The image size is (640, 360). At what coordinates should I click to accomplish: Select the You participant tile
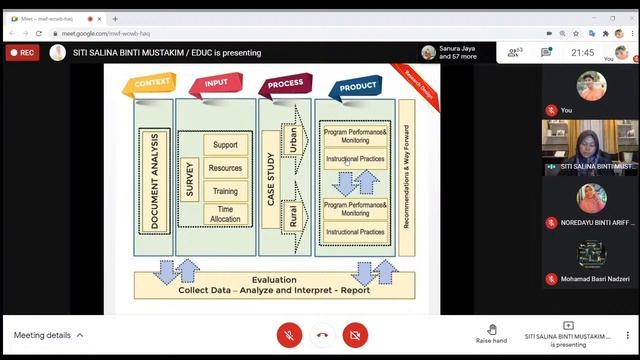pyautogui.click(x=591, y=91)
